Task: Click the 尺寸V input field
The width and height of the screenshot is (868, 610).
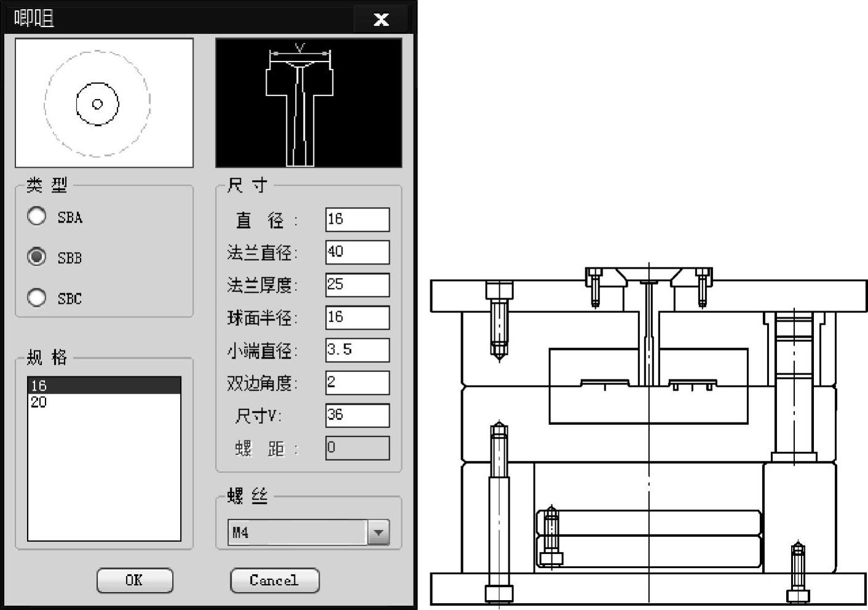Action: (x=357, y=415)
